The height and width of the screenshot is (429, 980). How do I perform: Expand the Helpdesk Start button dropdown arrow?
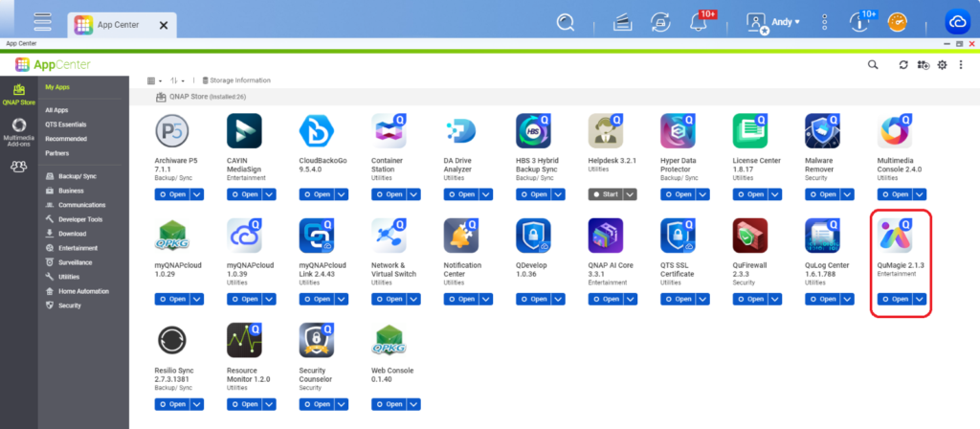click(x=629, y=193)
